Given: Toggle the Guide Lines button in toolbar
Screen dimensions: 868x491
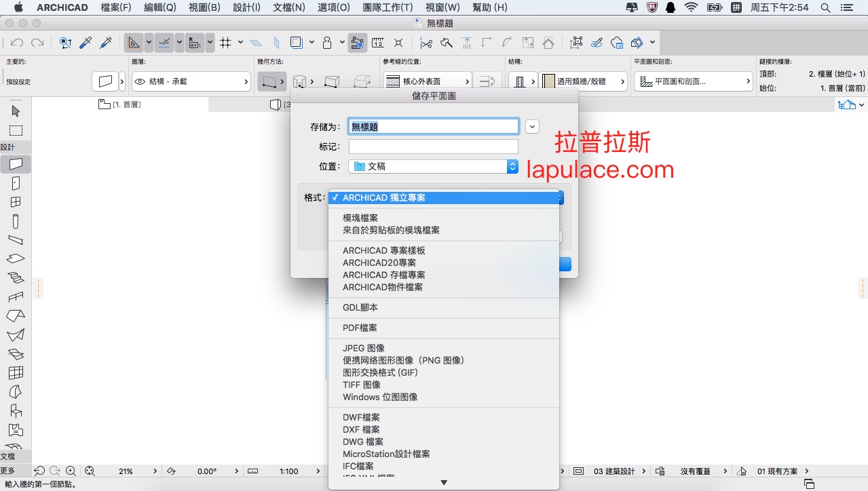Looking at the screenshot, I should [x=134, y=43].
